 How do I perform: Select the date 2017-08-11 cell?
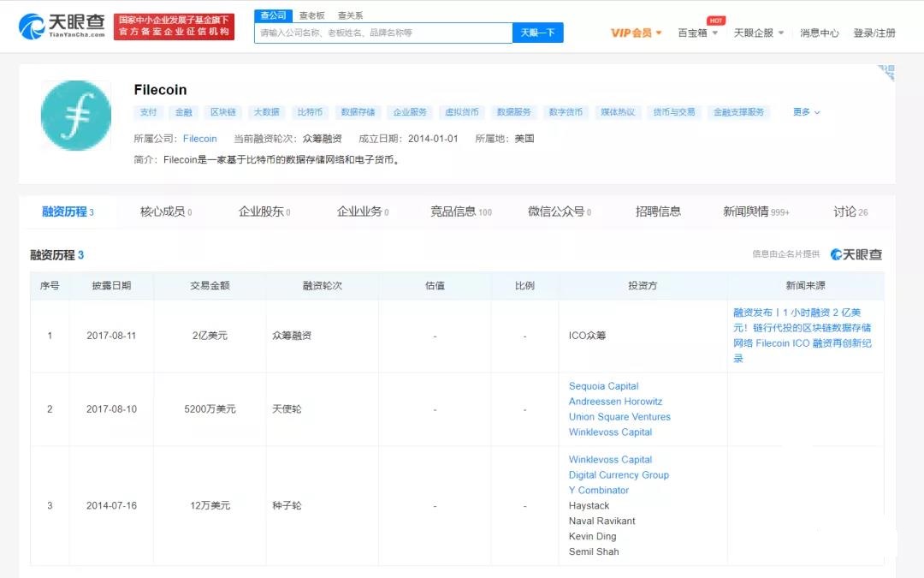(x=111, y=336)
